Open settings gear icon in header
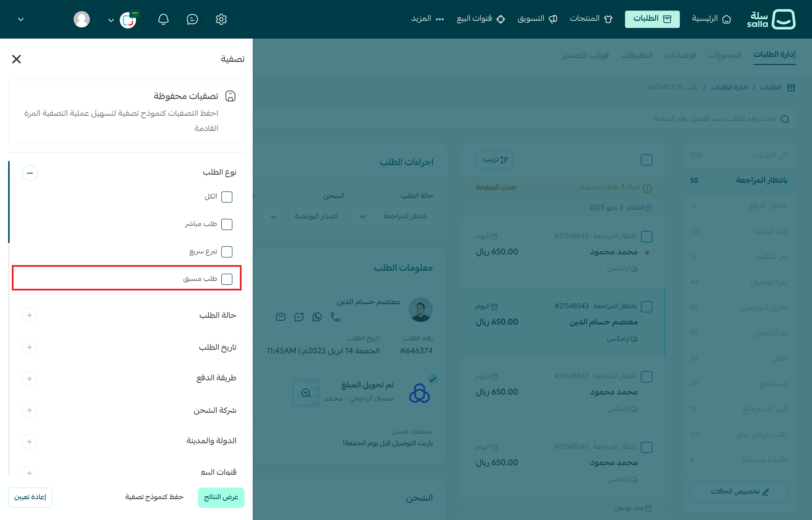Viewport: 812px width, 520px height. 221,19
